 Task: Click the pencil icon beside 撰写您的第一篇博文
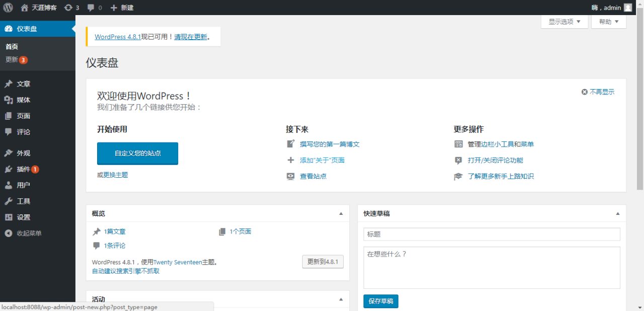[290, 144]
